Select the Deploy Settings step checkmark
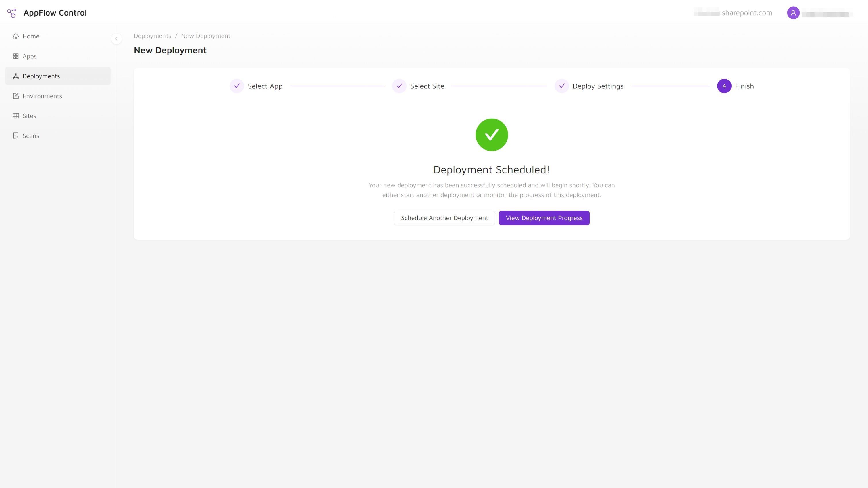This screenshot has height=488, width=868. (x=561, y=86)
